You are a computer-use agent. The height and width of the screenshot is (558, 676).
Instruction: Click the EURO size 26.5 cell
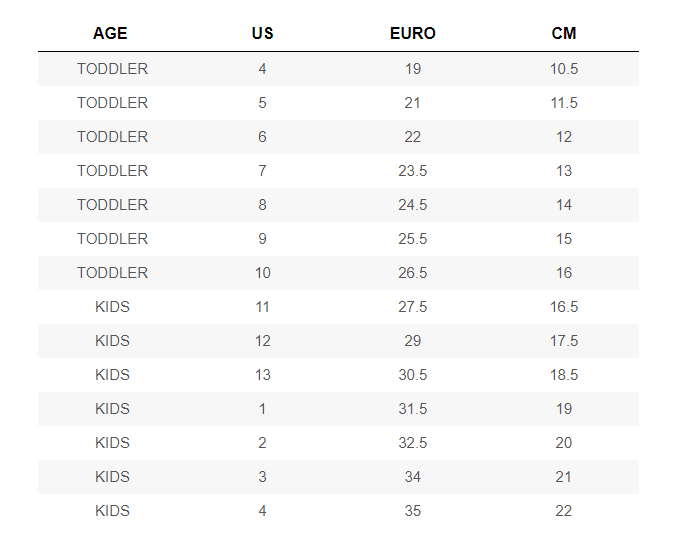pos(413,273)
